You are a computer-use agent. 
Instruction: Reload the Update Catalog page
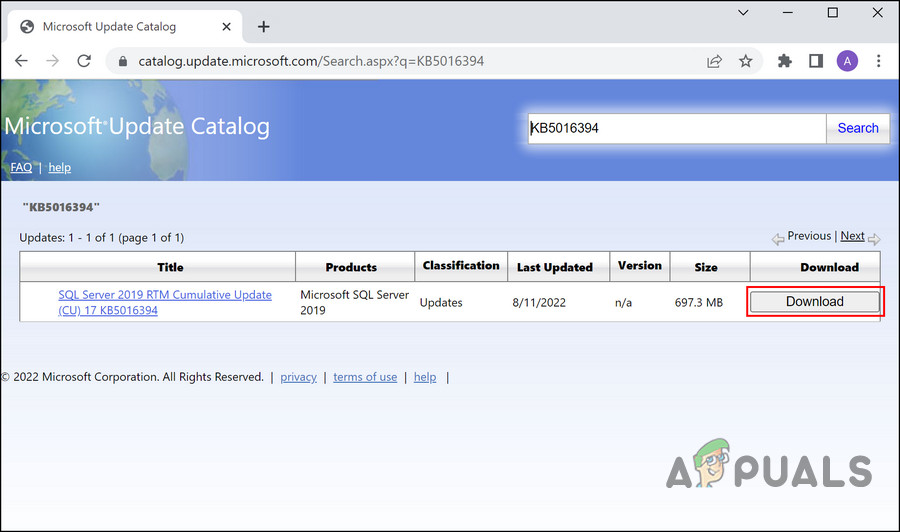click(84, 61)
